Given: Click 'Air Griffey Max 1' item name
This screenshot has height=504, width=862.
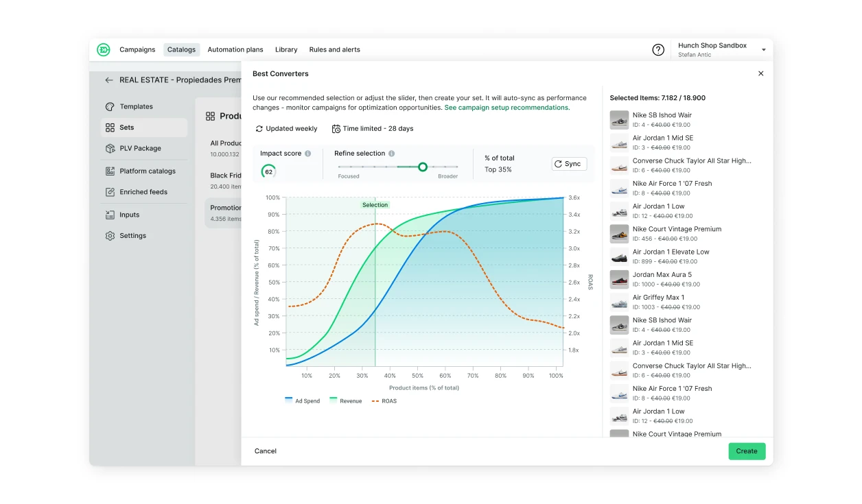Looking at the screenshot, I should [x=659, y=298].
